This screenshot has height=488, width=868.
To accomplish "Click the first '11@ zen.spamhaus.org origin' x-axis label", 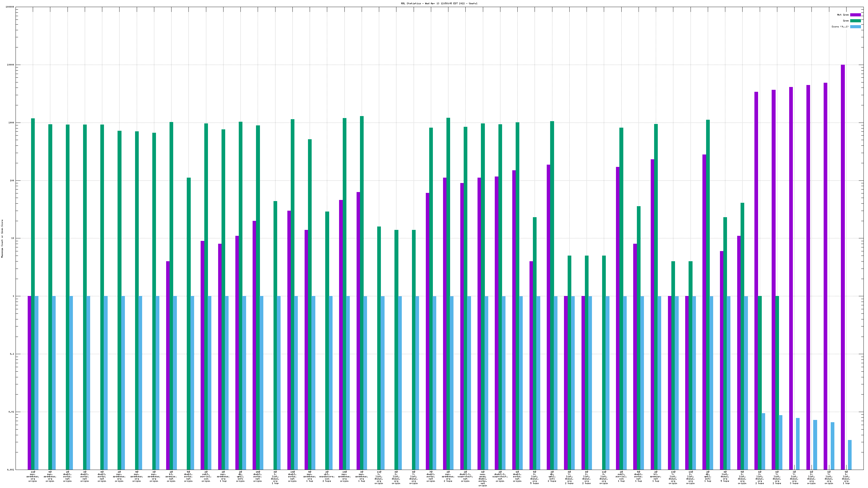I will pos(33,476).
